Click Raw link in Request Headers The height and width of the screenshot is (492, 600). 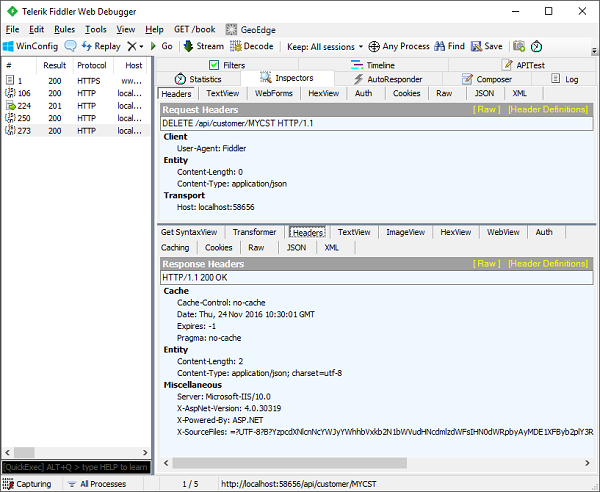(486, 109)
